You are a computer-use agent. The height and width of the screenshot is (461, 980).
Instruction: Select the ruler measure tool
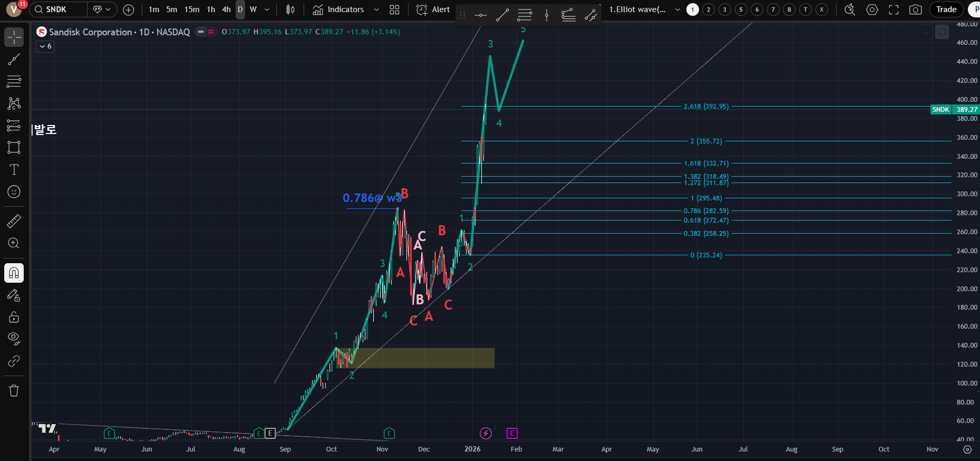coord(14,221)
